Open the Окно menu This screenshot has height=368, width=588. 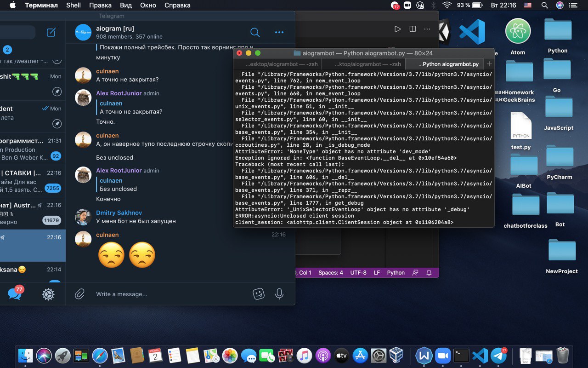(x=148, y=5)
